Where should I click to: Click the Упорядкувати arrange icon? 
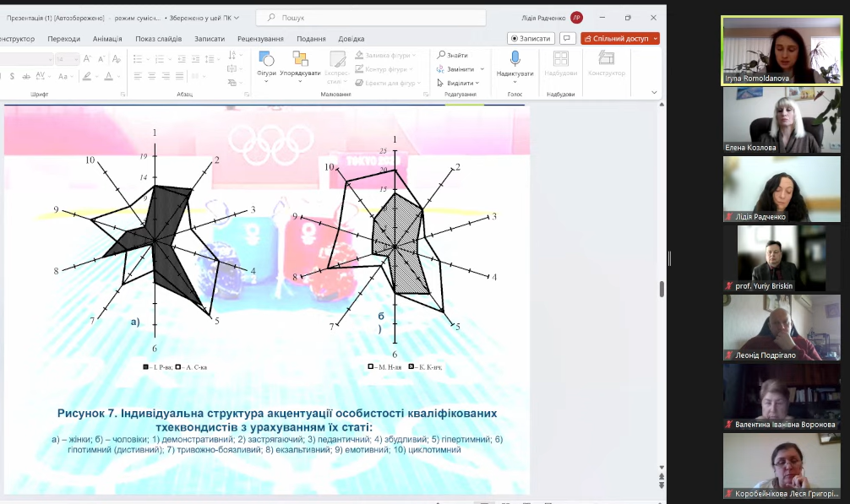(x=300, y=63)
